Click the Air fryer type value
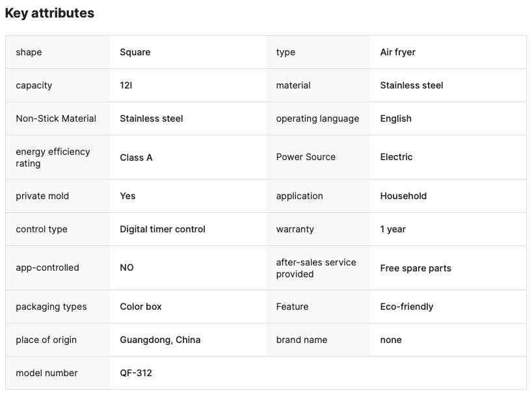This screenshot has width=532, height=397. tap(397, 52)
